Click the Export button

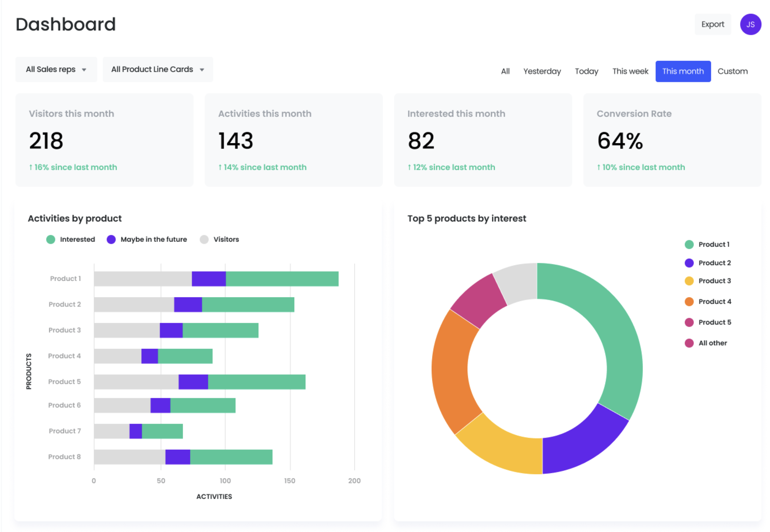pos(712,24)
